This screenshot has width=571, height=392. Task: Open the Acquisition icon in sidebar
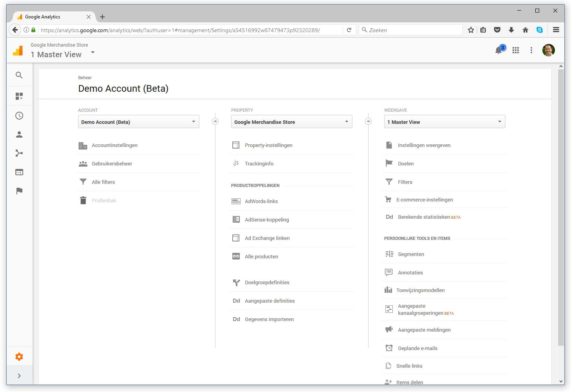19,153
